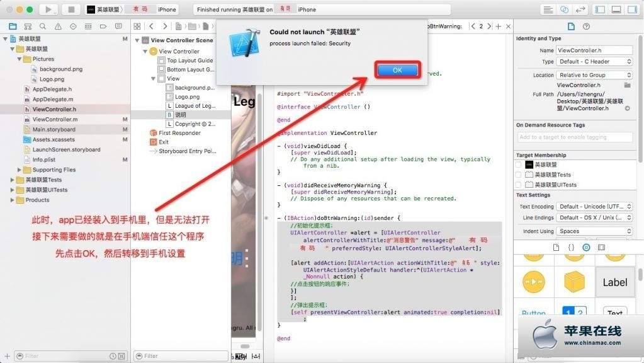The width and height of the screenshot is (644, 363).
Task: Hide the left Navigator panel
Action: coord(600,9)
